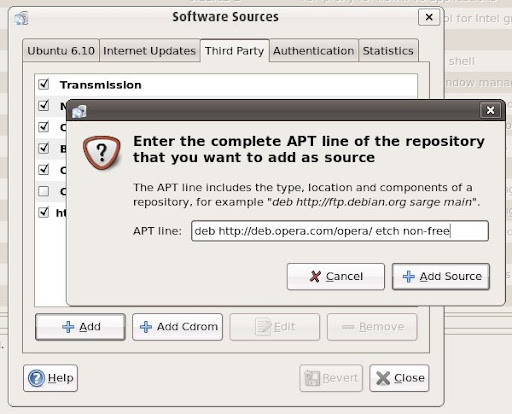
Task: Enable the unchecked source checkbox
Action: pyautogui.click(x=44, y=191)
